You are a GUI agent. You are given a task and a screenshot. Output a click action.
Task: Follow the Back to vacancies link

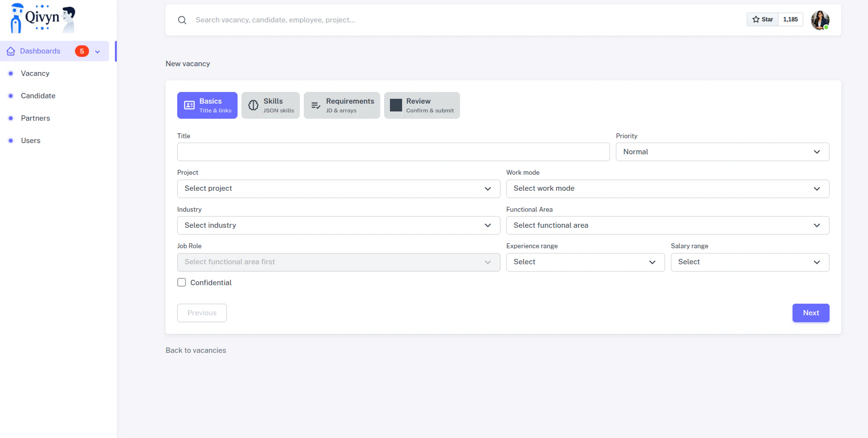pos(196,350)
